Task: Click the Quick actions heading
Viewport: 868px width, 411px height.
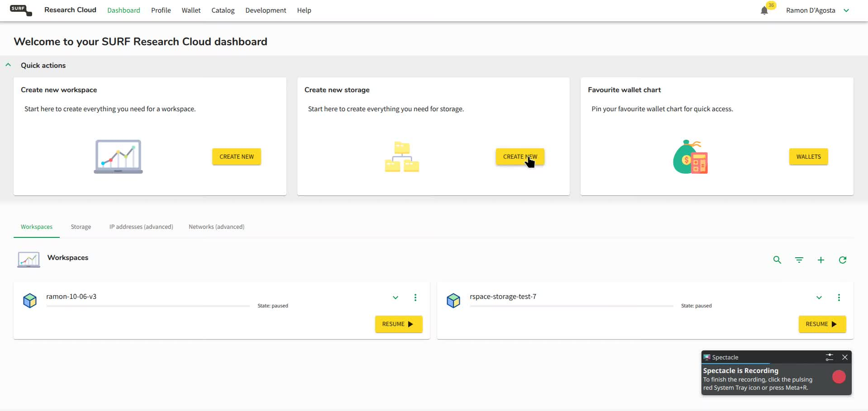Action: pyautogui.click(x=43, y=66)
